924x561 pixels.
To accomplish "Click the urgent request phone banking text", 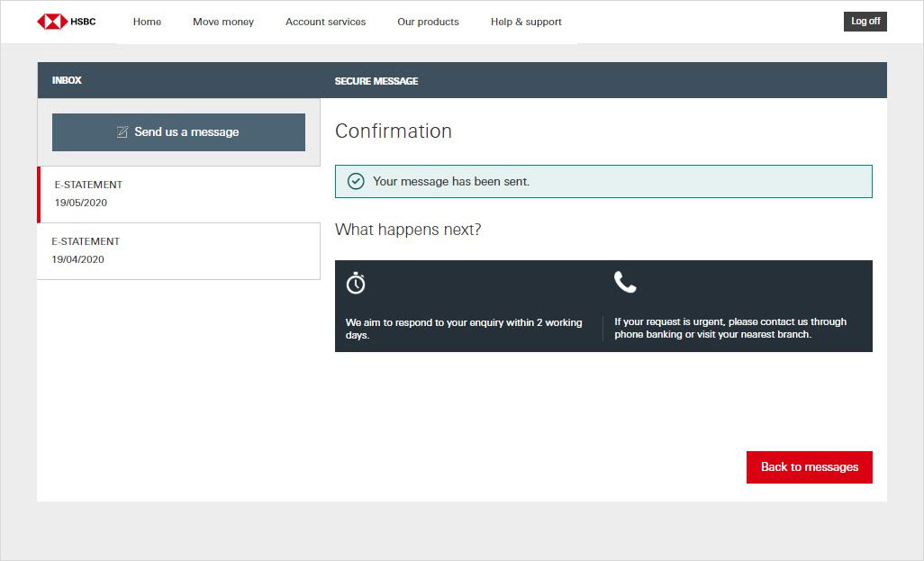I will (730, 328).
